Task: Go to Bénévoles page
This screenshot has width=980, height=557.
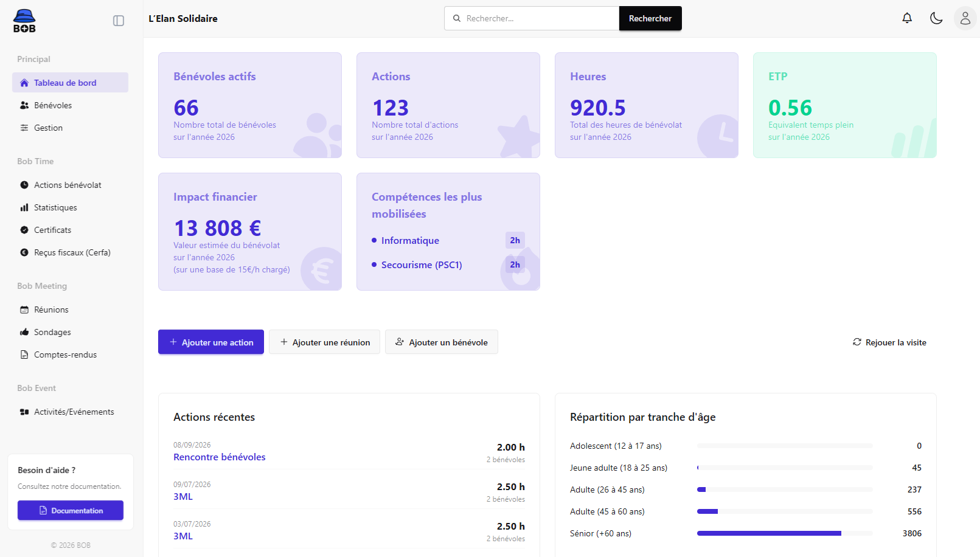Action: [70, 105]
